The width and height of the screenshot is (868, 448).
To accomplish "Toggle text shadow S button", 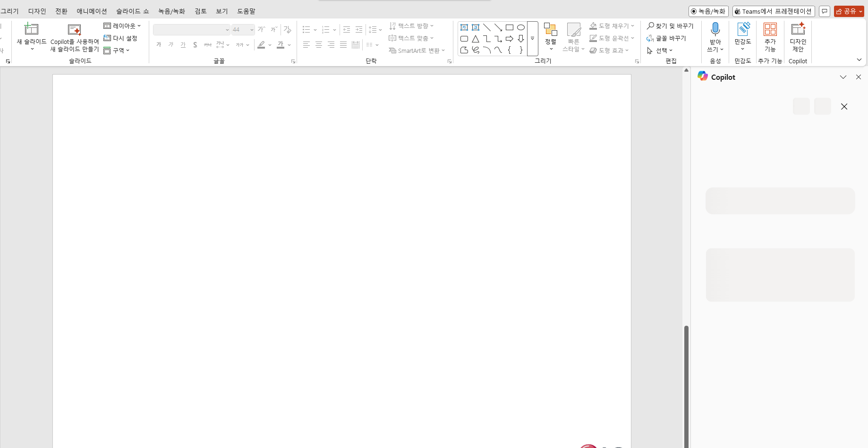I will point(195,45).
